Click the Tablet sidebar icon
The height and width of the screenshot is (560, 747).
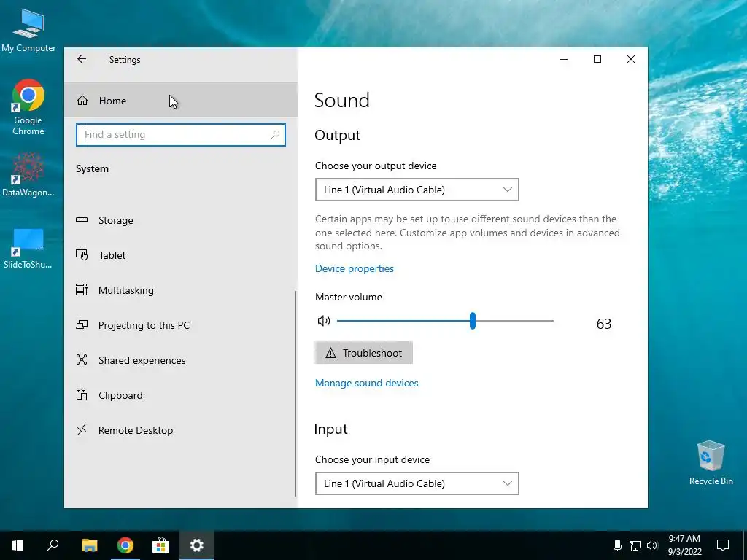coord(82,255)
